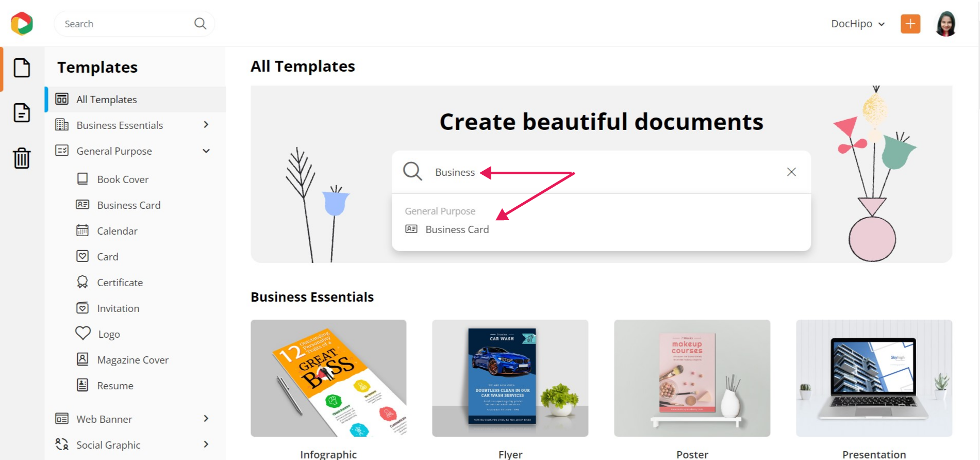Clear the Business search with the X

click(791, 172)
